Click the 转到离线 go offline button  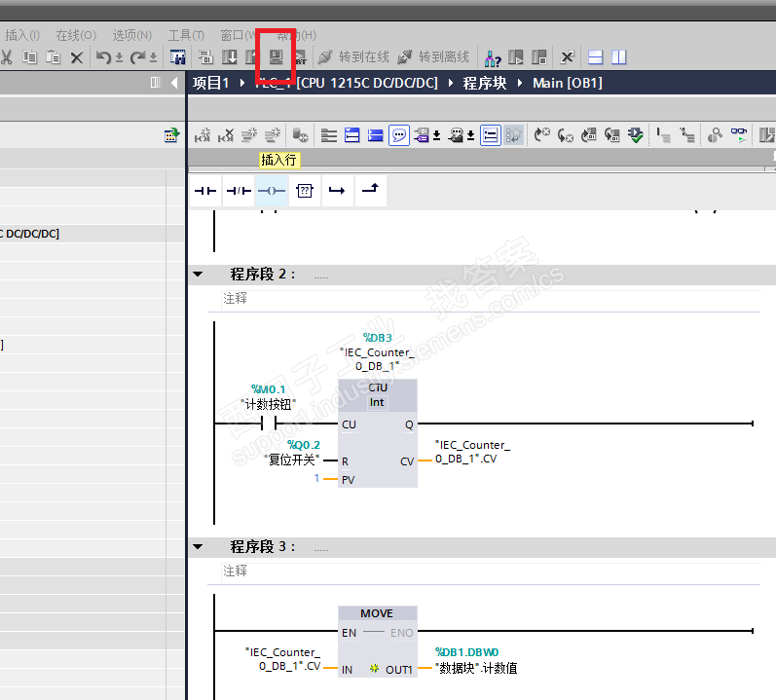pos(433,57)
